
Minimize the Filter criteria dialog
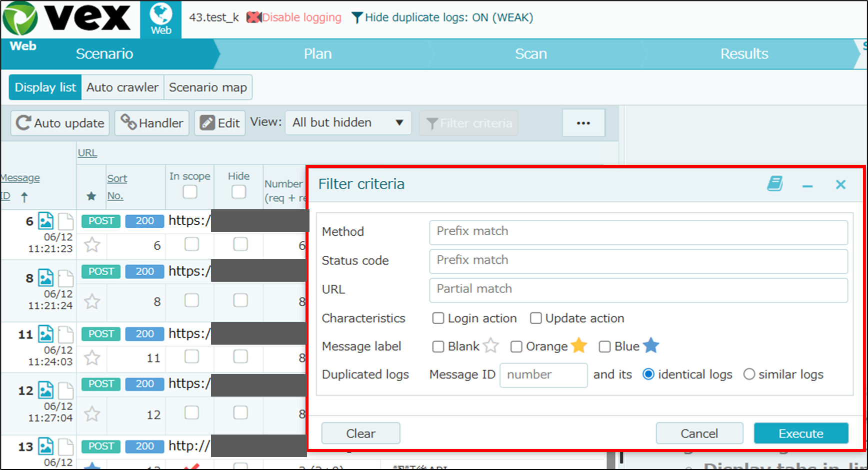click(807, 186)
